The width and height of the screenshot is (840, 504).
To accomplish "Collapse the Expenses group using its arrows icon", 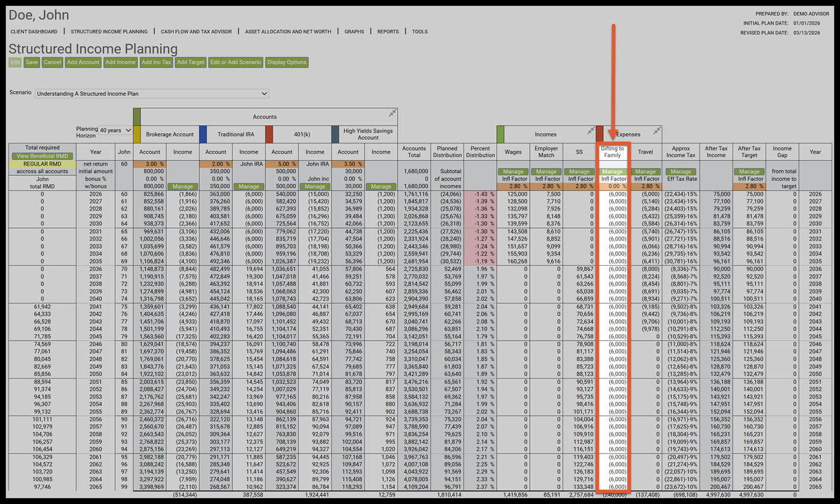I will pos(657,130).
